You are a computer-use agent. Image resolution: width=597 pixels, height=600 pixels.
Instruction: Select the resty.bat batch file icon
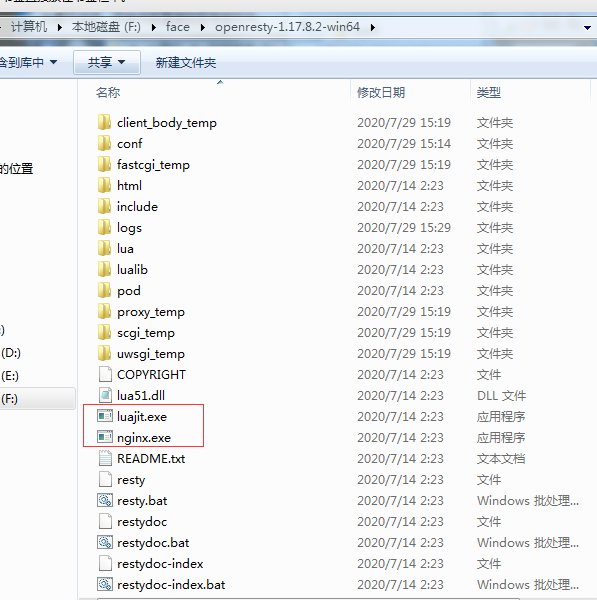pyautogui.click(x=105, y=500)
